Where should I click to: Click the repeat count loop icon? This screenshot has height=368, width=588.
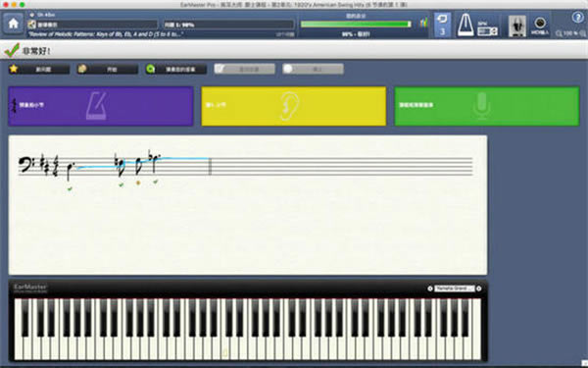coord(442,25)
